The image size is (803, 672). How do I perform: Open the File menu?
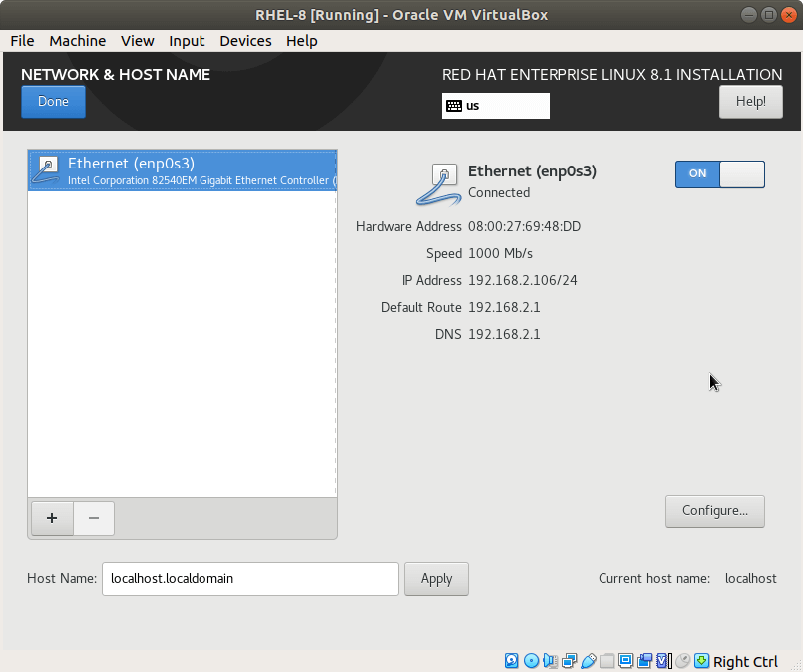[x=22, y=41]
